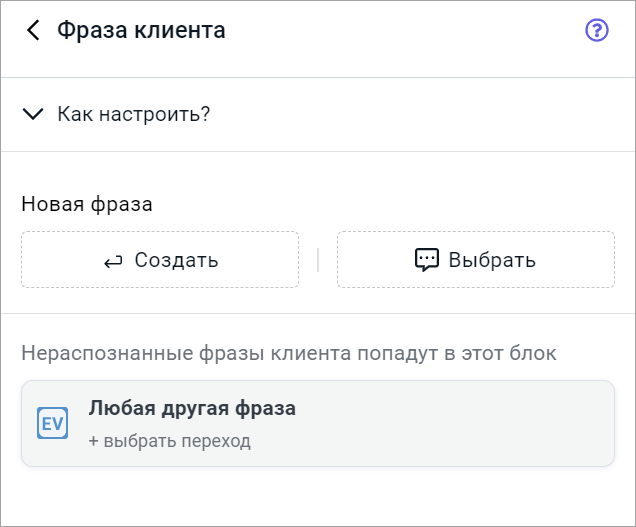Click the blue EV icon
The width and height of the screenshot is (636, 527).
[x=52, y=423]
